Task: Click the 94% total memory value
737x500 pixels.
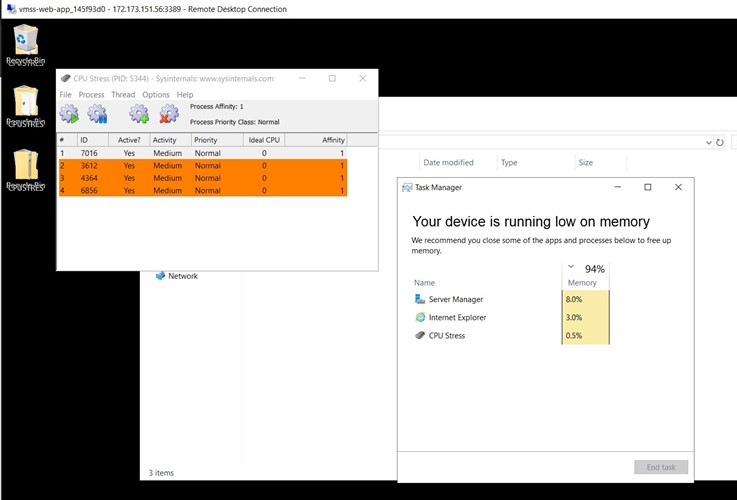Action: (595, 269)
